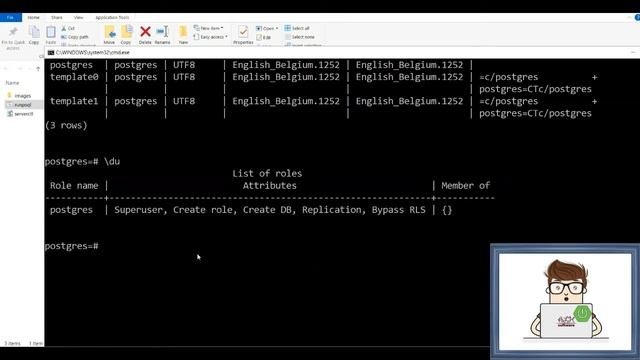Click the 'Attributes' column header text
Viewport: 640px width, 360px height.
[x=269, y=186]
